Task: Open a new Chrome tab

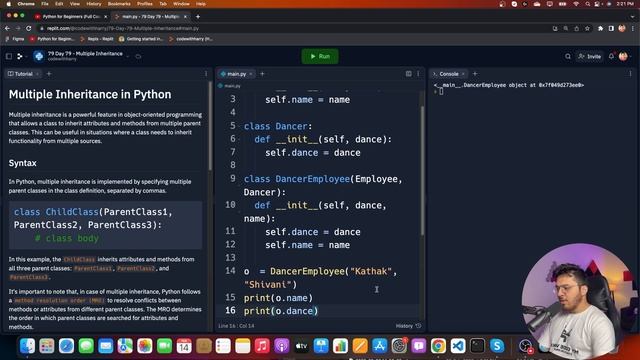Action: (x=198, y=17)
